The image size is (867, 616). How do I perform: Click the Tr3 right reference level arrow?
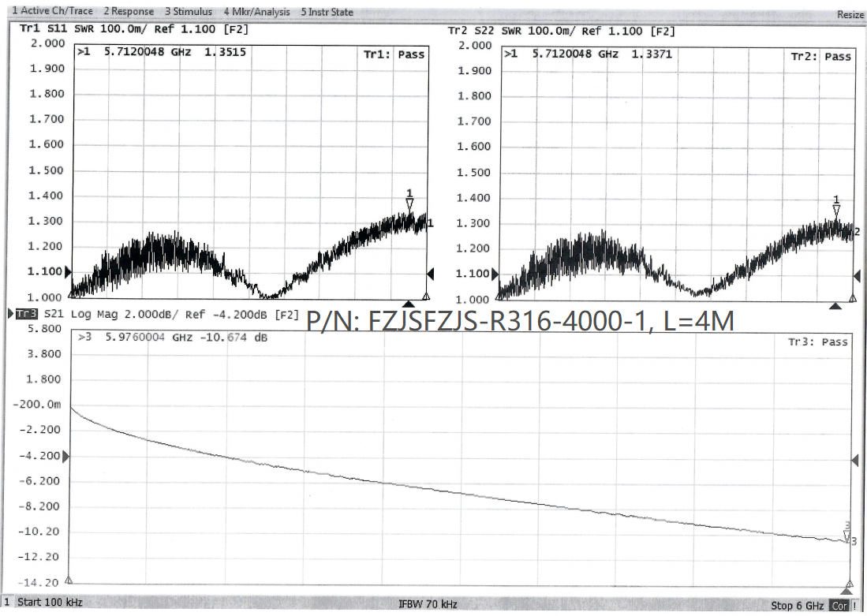(x=855, y=460)
